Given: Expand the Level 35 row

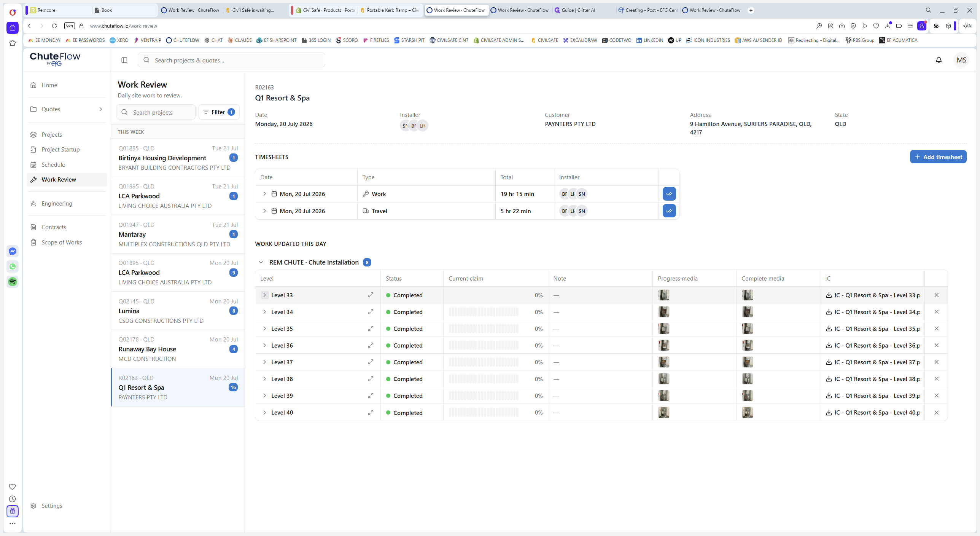Looking at the screenshot, I should pyautogui.click(x=264, y=329).
